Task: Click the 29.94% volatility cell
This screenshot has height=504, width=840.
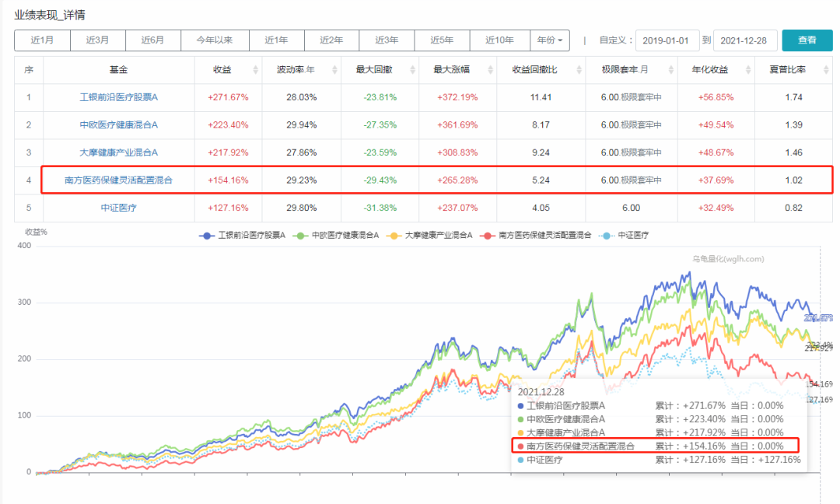Action: click(x=302, y=124)
